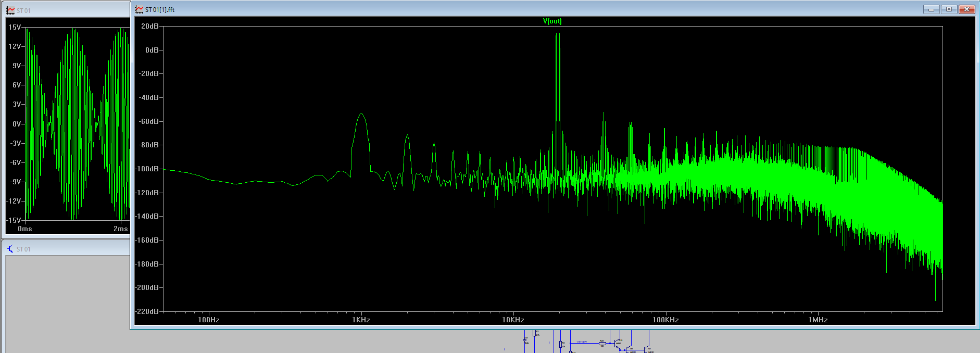Click the 2ms time axis label
This screenshot has height=353, width=980.
(121, 229)
